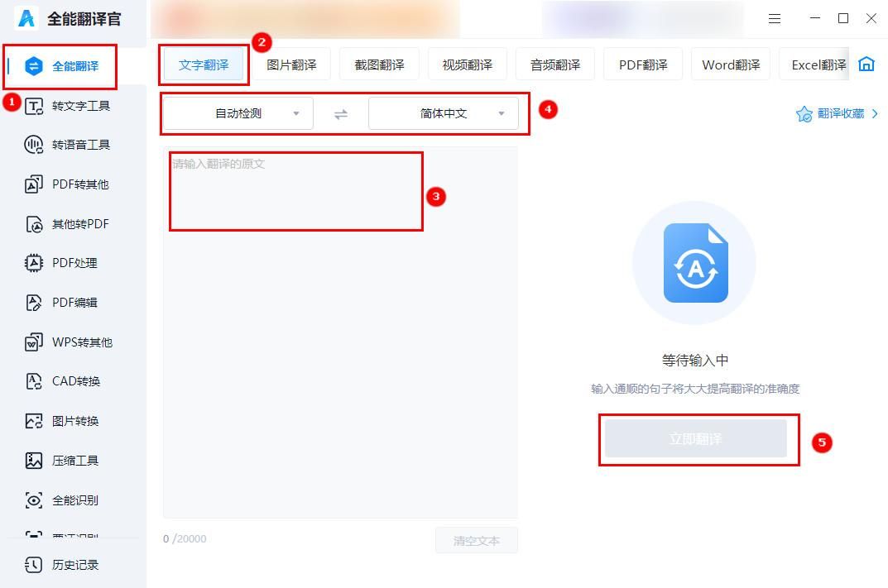Switch to the 图片翻译 tab
Image resolution: width=888 pixels, height=588 pixels.
(291, 65)
